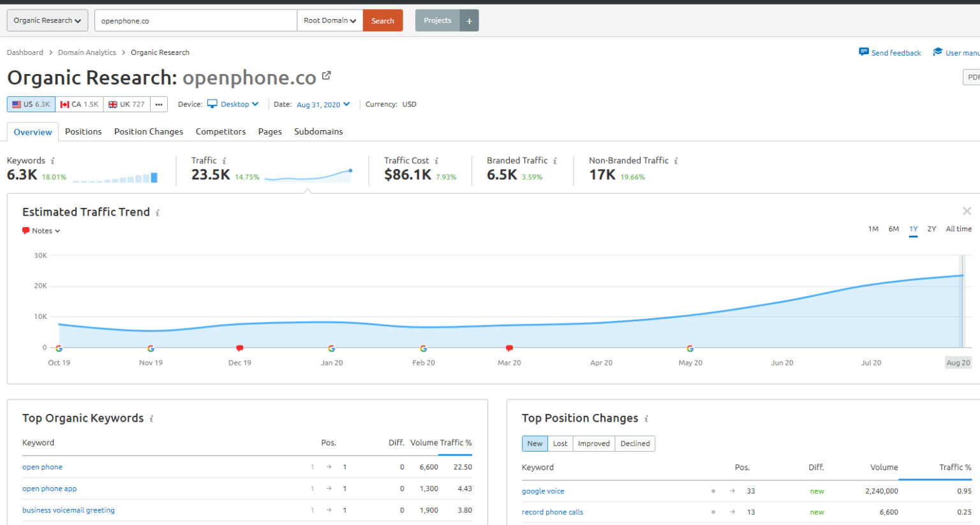The height and width of the screenshot is (525, 980).
Task: Click the info icon beside Non-Branded Traffic
Action: pos(676,161)
